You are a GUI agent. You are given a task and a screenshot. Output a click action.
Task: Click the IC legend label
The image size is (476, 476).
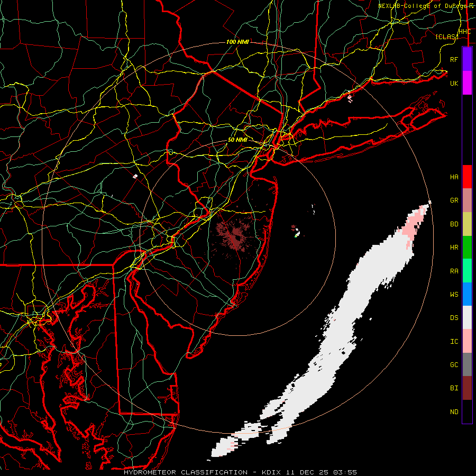tap(454, 342)
